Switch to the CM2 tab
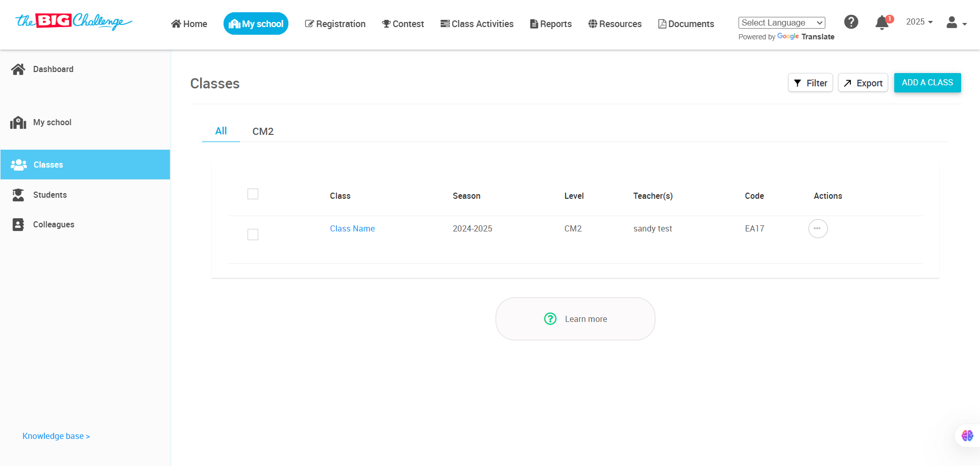 click(x=263, y=131)
